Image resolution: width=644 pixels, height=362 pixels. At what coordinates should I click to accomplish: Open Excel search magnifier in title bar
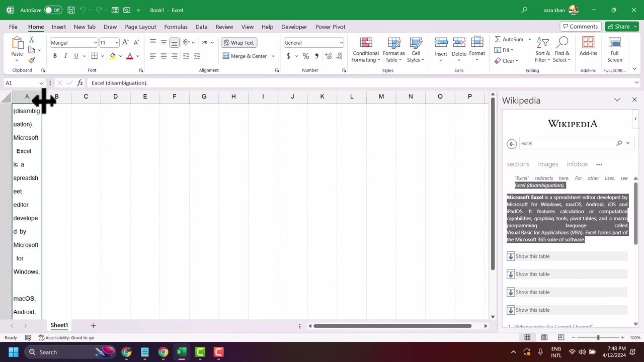point(524,10)
